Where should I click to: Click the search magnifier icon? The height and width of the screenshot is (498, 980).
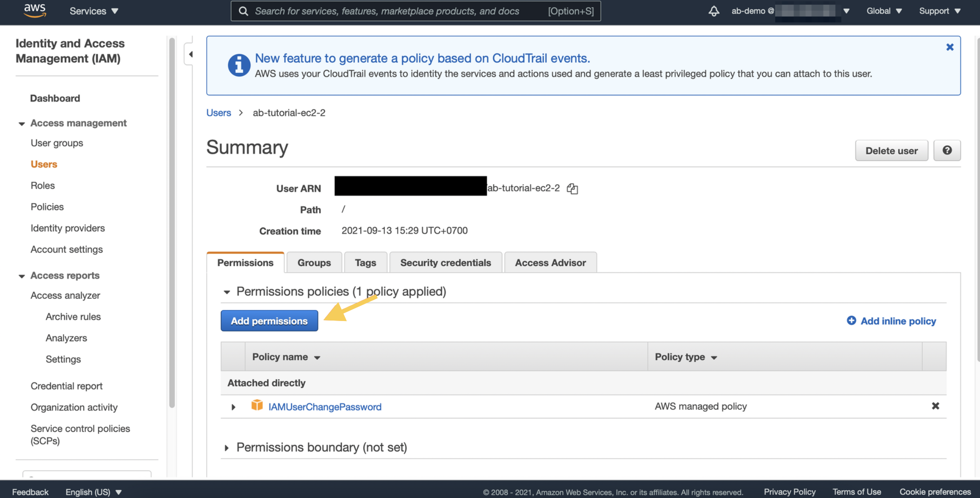(x=243, y=11)
